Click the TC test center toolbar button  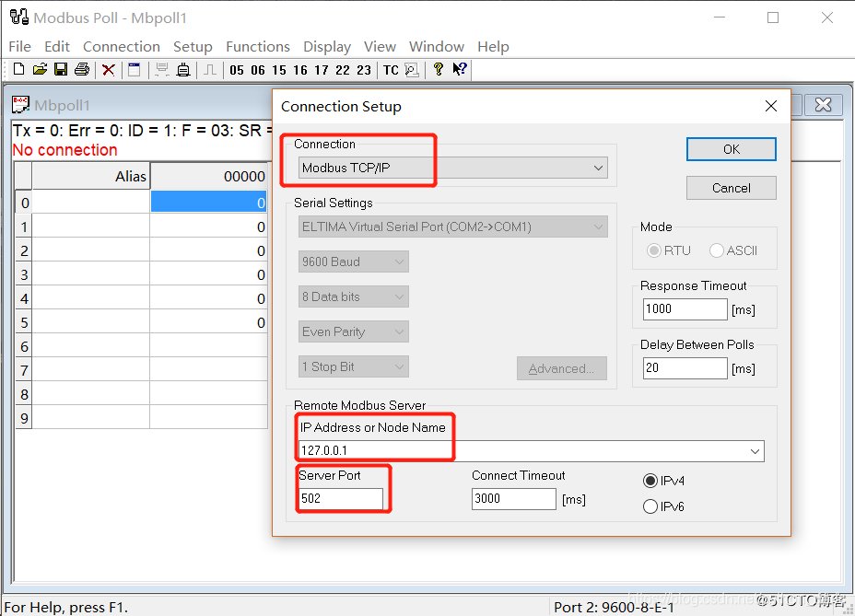(x=391, y=70)
